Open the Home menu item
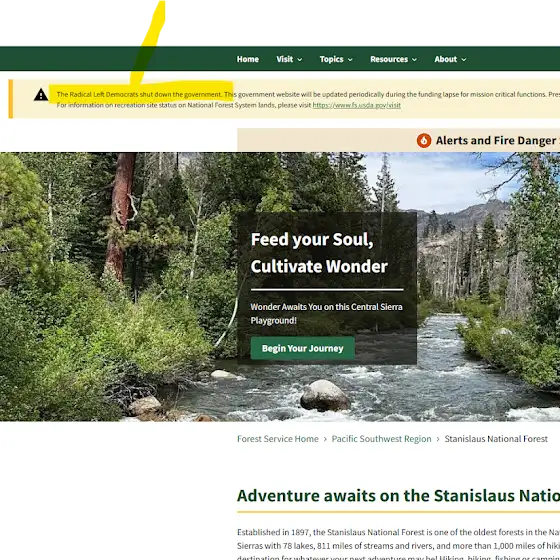The image size is (560, 560). coord(248,59)
